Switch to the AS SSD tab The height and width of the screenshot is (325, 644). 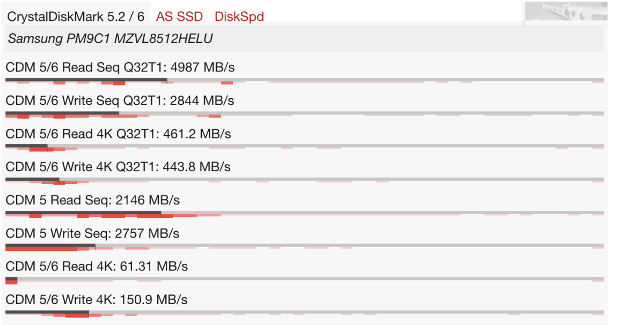[x=179, y=16]
